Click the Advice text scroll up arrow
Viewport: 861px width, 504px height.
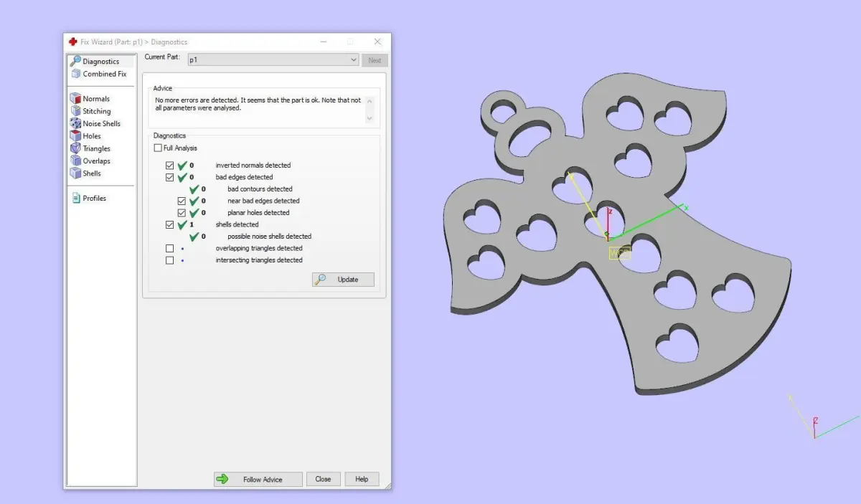370,100
